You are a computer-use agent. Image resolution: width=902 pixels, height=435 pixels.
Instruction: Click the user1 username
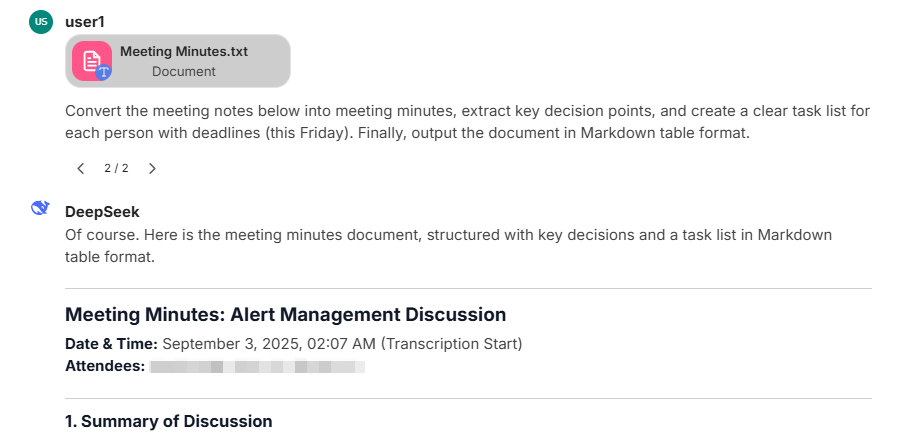pos(85,21)
